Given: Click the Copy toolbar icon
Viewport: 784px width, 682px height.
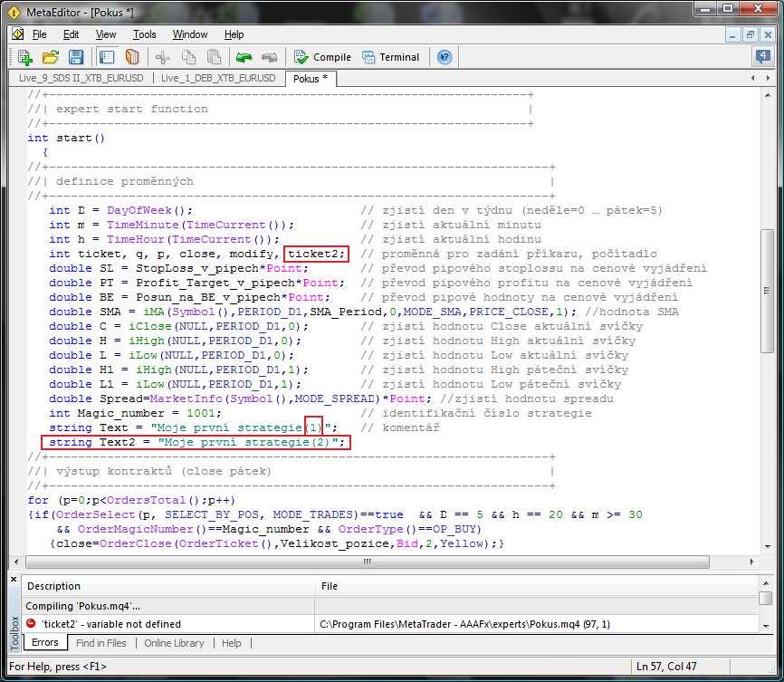Looking at the screenshot, I should point(188,57).
